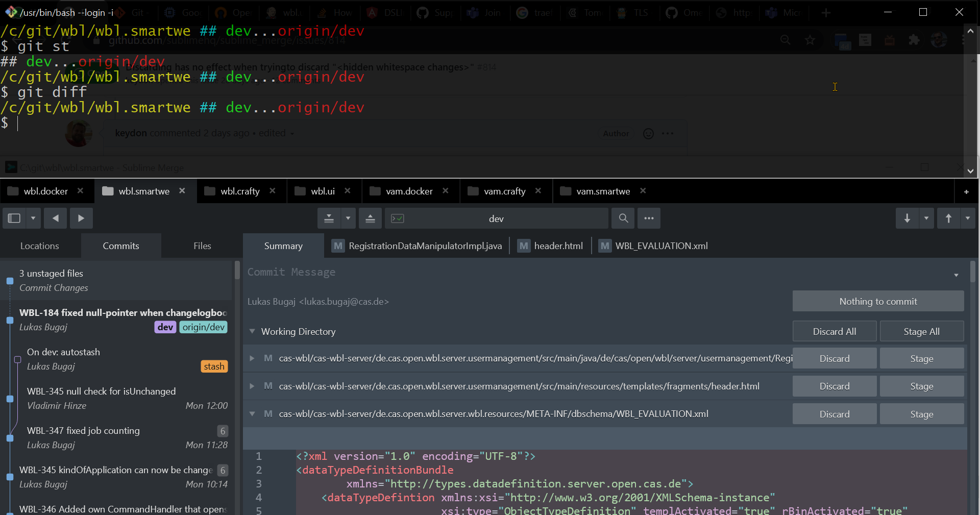980x515 pixels.
Task: Open search with the magnifier icon
Action: (x=623, y=218)
